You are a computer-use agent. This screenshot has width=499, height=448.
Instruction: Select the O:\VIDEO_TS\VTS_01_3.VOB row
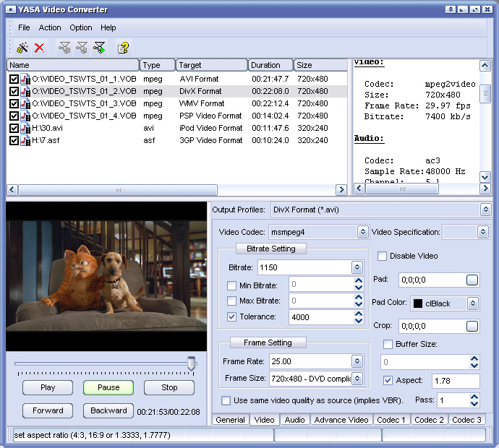coord(84,103)
